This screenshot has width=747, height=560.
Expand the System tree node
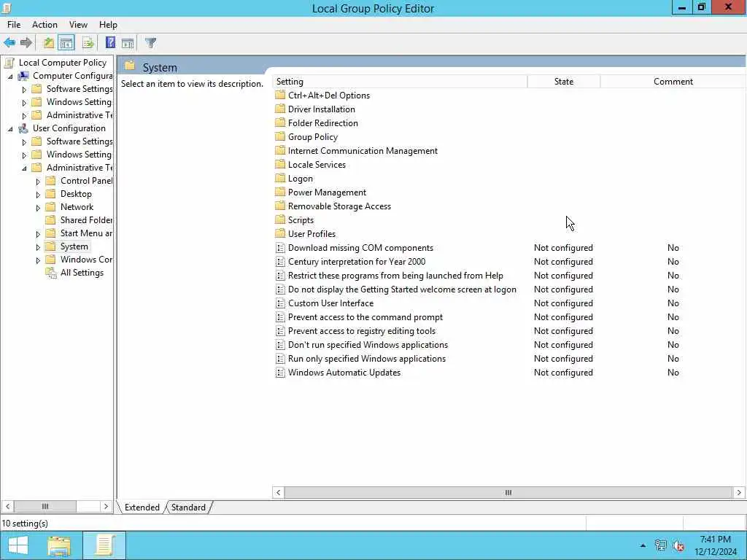(38, 247)
